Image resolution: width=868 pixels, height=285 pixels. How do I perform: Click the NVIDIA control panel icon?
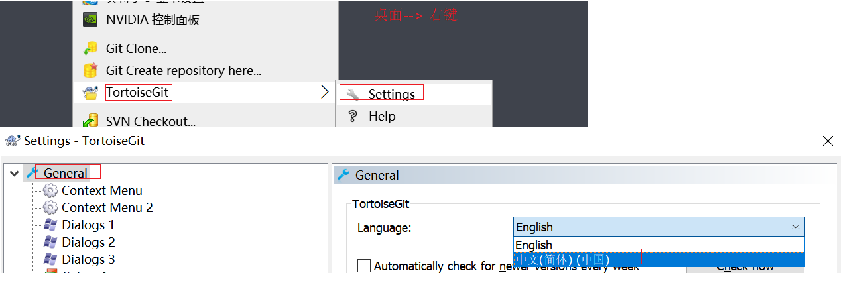[90, 19]
